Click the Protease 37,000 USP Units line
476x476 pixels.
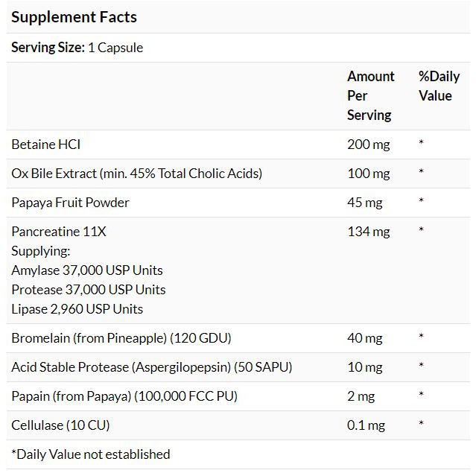(88, 290)
